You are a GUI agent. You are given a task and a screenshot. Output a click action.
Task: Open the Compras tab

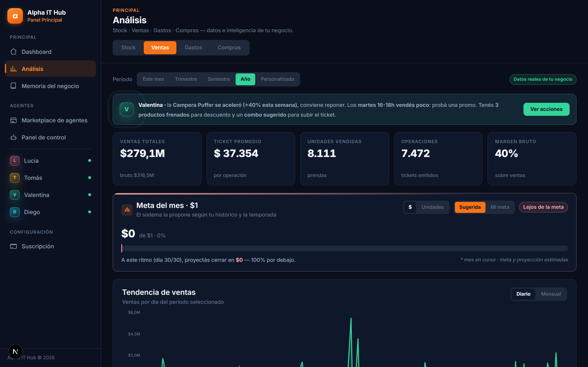click(x=229, y=48)
